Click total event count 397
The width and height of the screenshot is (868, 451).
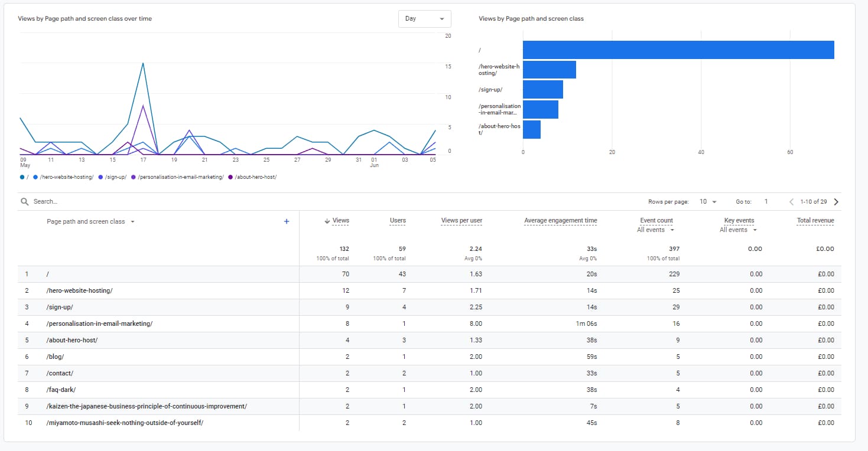coord(674,249)
